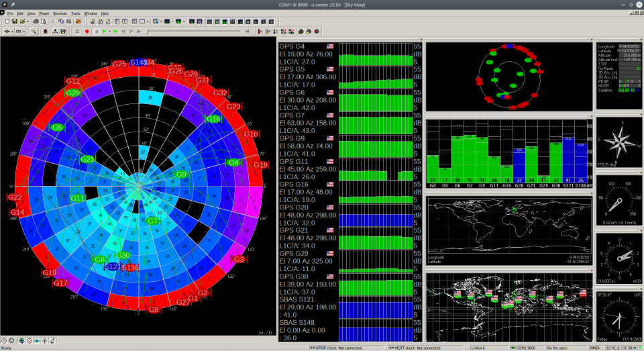Open the Tools menu

[76, 13]
